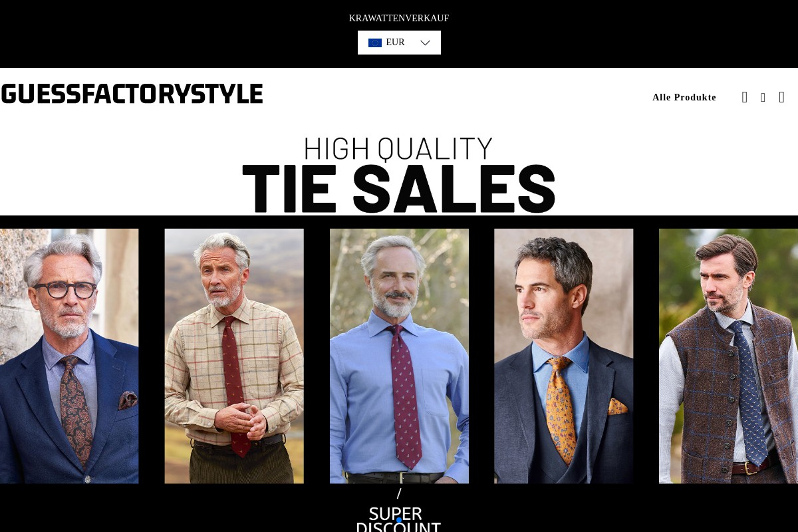Open the photo with orange floral tie
Screen dimensions: 798x532
[564, 356]
